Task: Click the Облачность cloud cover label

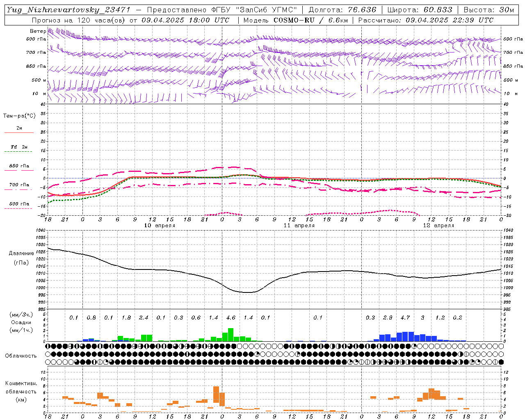Action: click(x=21, y=356)
